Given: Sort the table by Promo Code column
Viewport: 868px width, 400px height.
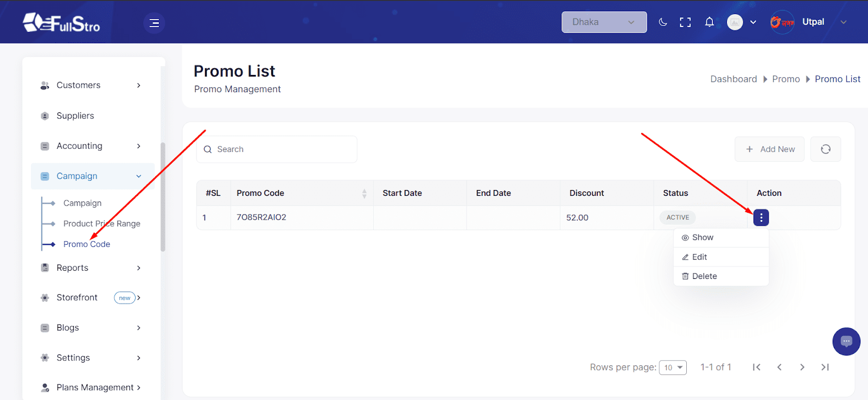Looking at the screenshot, I should (x=364, y=193).
